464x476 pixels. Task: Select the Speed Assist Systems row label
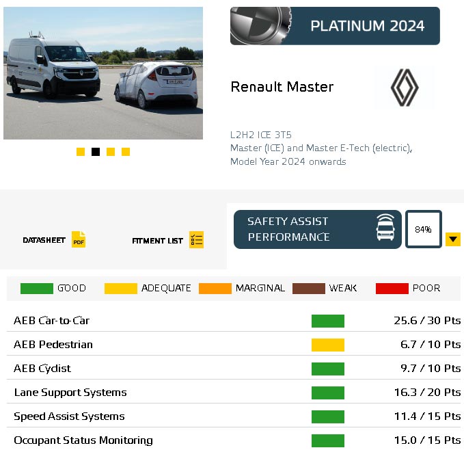[69, 416]
